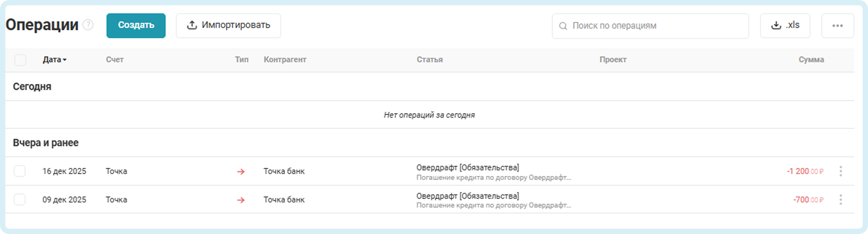Open the three-dot more options menu in the header
This screenshot has width=868, height=234.
tap(837, 26)
